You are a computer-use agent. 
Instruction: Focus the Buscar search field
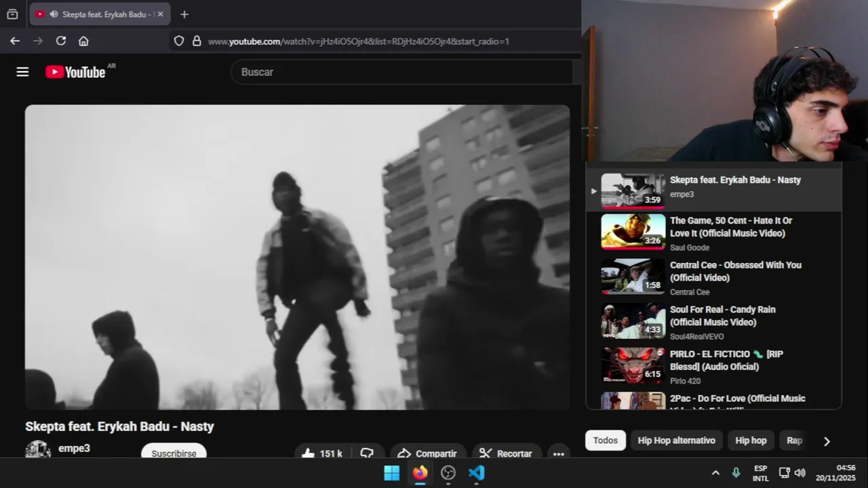coord(403,72)
